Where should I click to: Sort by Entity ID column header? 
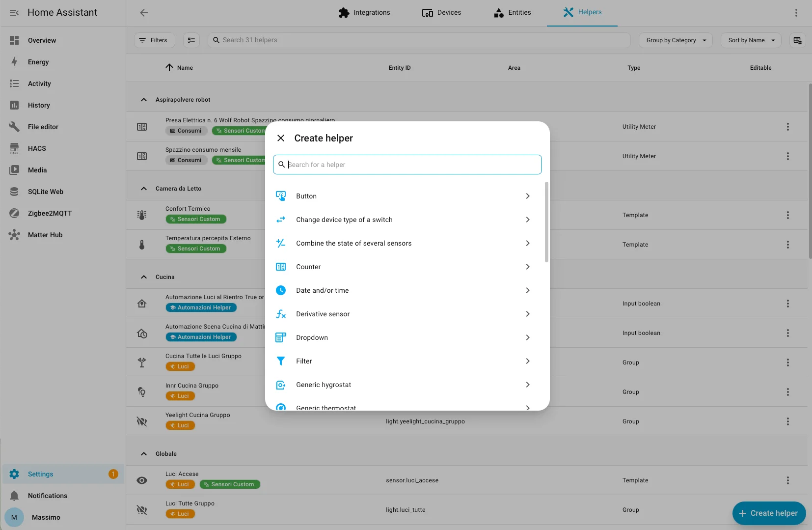tap(400, 68)
